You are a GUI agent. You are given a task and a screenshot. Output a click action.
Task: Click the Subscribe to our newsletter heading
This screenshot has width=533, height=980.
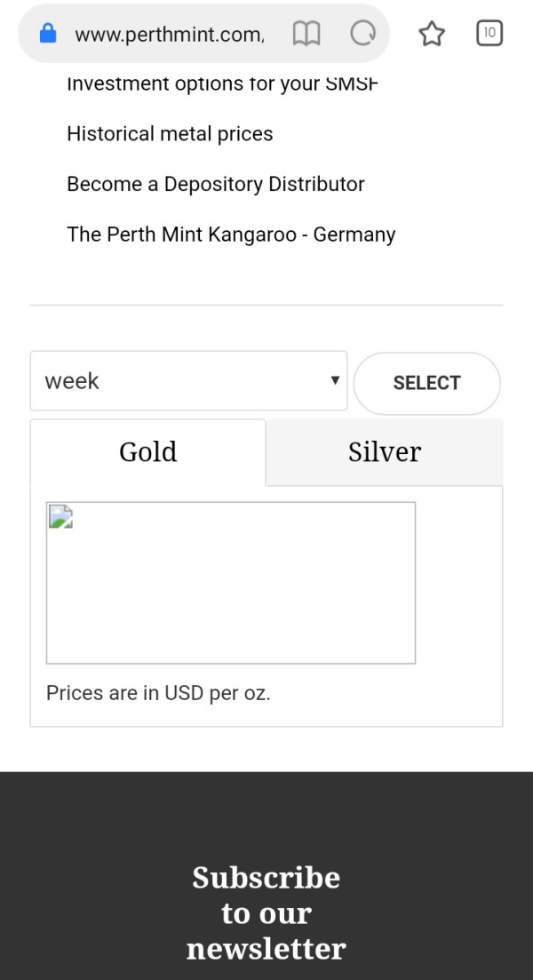tap(266, 913)
